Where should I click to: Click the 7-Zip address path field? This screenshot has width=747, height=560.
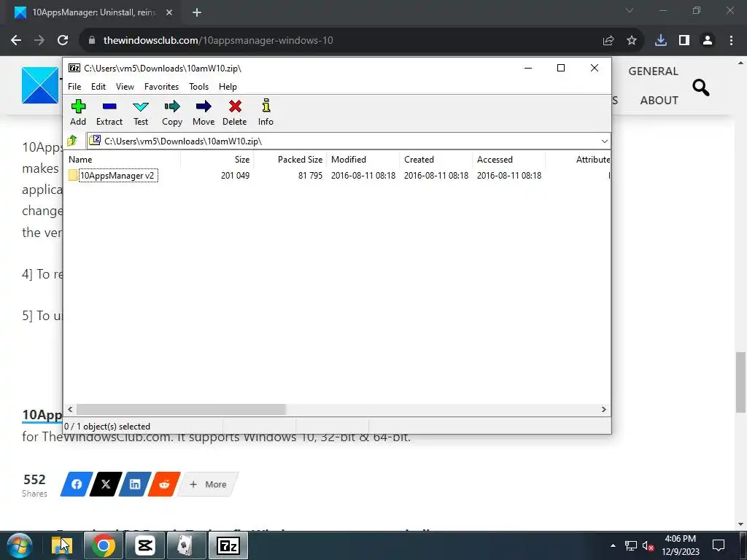(348, 141)
